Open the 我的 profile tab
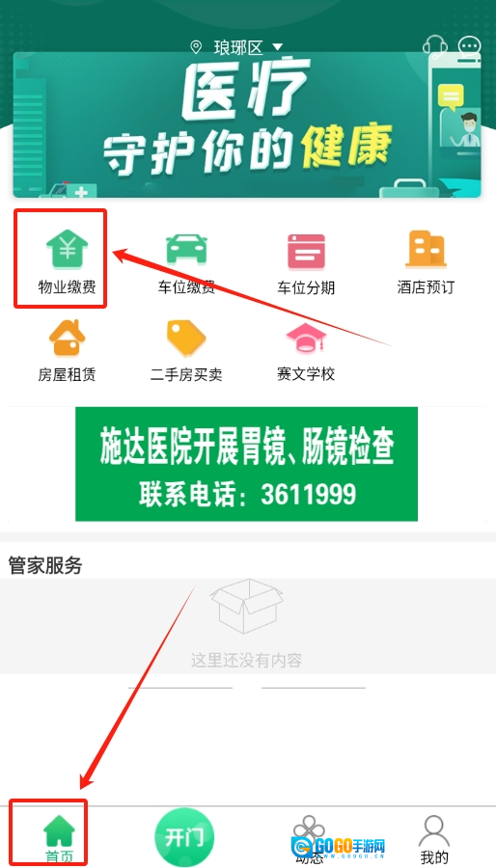496x868 pixels. click(434, 840)
